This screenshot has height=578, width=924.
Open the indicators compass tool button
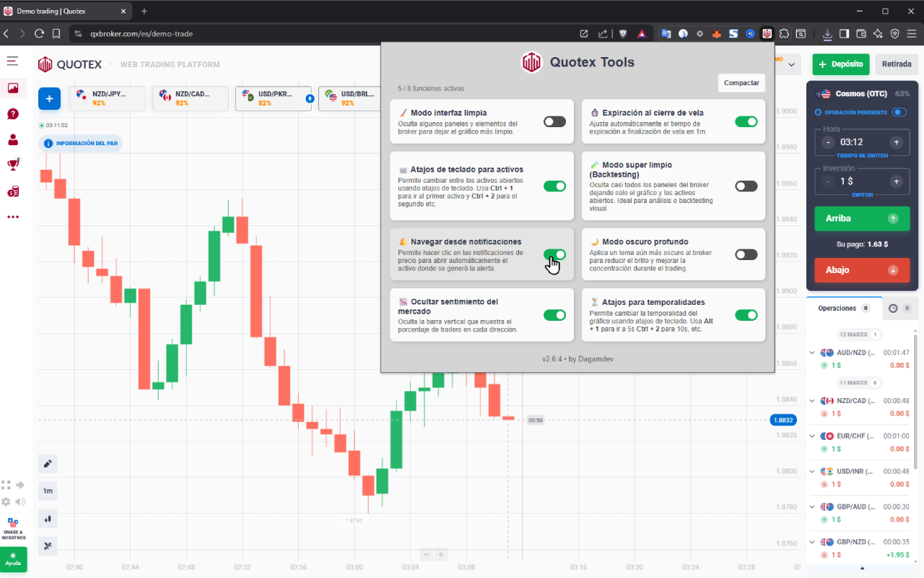(x=48, y=545)
